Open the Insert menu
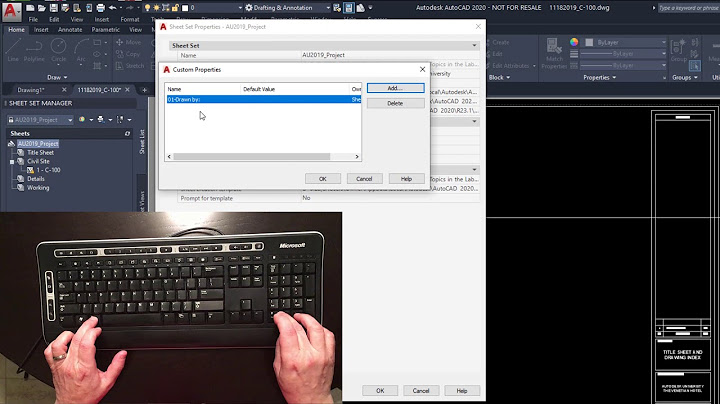 (101, 19)
